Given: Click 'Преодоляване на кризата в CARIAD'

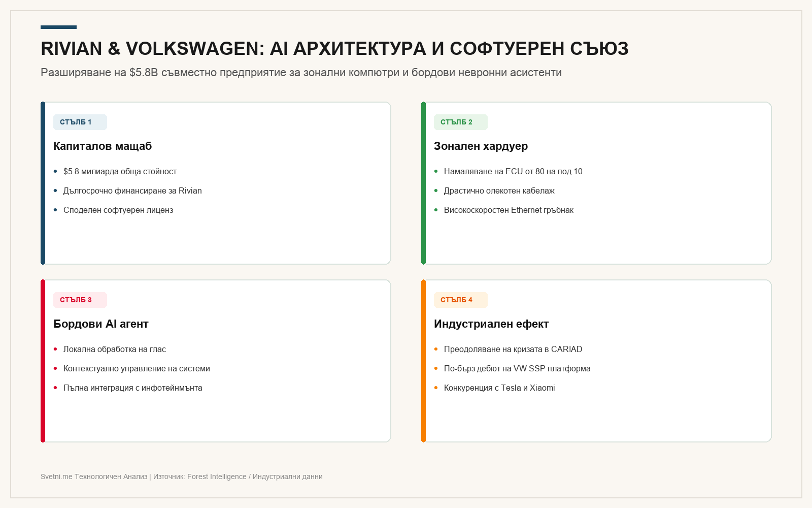Looking at the screenshot, I should 513,350.
